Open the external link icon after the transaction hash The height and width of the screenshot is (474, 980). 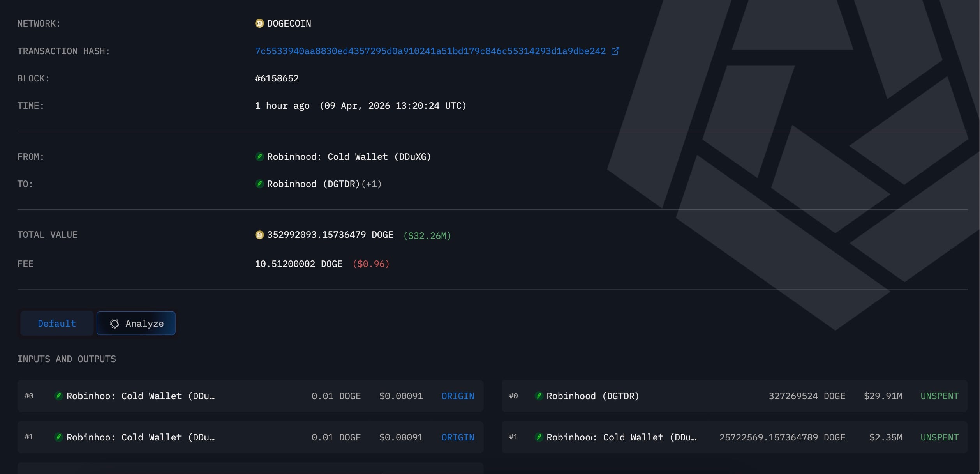615,51
